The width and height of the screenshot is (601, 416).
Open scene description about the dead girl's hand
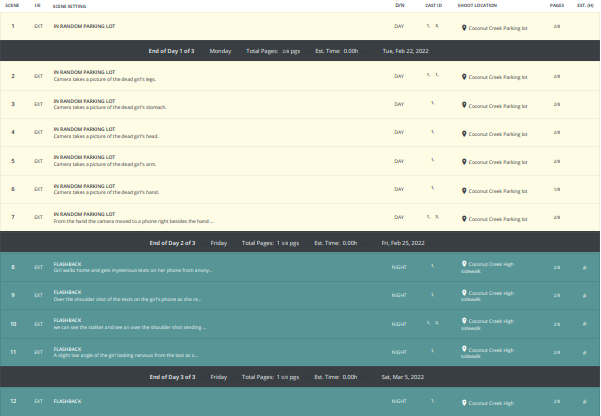click(x=106, y=192)
